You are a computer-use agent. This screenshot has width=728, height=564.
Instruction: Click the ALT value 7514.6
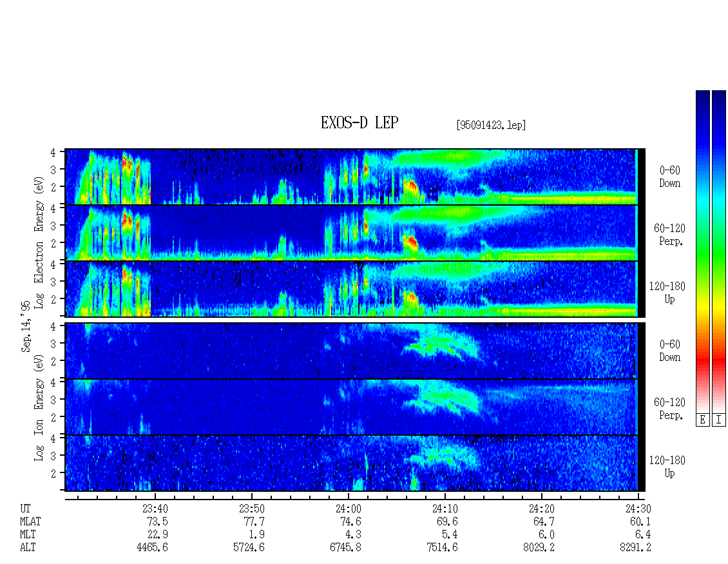point(442,548)
